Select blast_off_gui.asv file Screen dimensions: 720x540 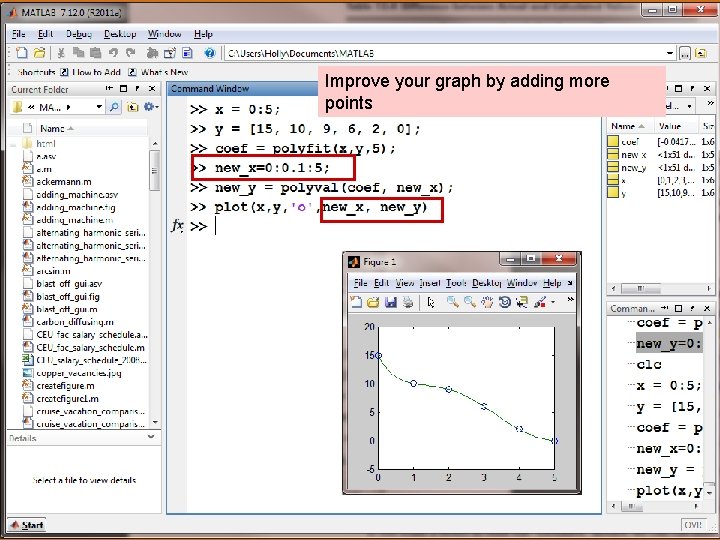69,284
